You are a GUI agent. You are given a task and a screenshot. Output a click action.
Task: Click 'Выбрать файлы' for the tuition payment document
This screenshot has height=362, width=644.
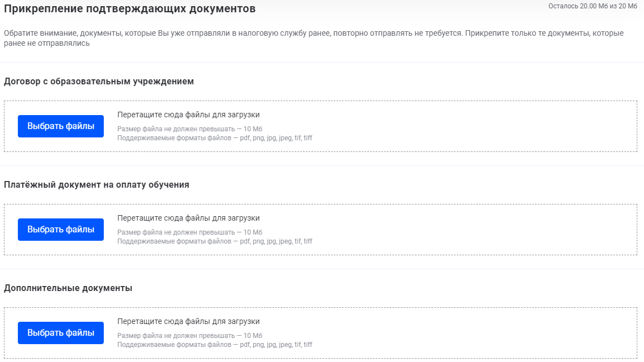click(x=61, y=230)
